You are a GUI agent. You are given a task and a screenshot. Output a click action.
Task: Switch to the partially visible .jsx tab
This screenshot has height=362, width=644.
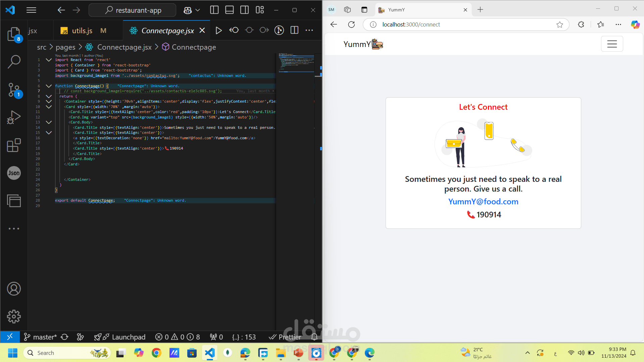point(33,31)
